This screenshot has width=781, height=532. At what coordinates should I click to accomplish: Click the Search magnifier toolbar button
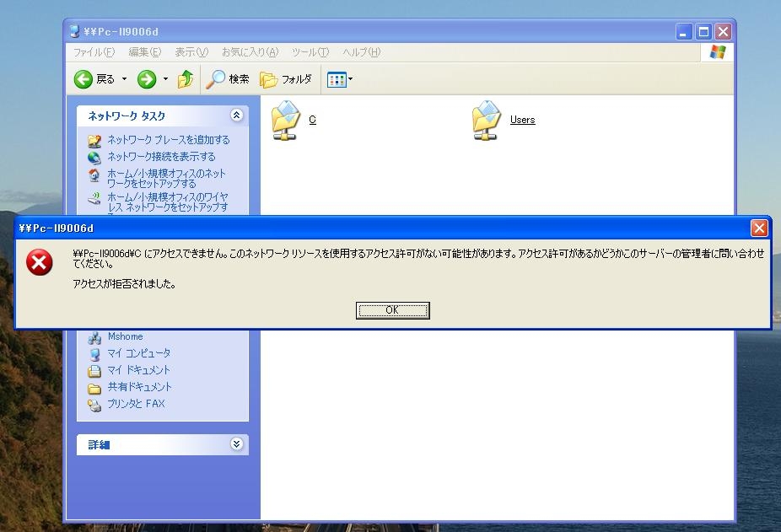pos(227,78)
